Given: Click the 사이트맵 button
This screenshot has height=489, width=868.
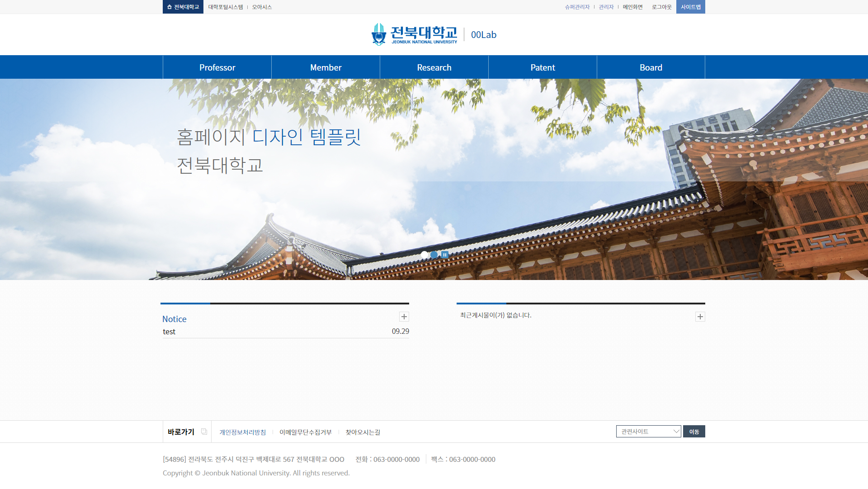Looking at the screenshot, I should (x=690, y=7).
